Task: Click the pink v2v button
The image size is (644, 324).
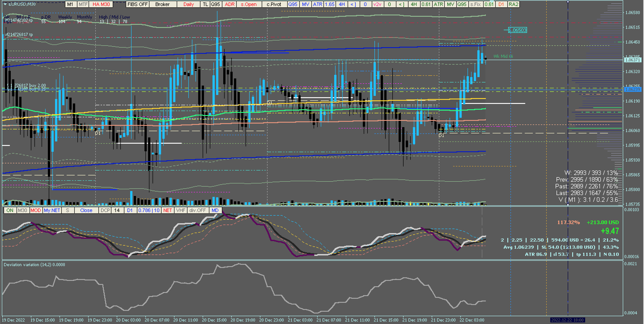Action: (x=377, y=4)
